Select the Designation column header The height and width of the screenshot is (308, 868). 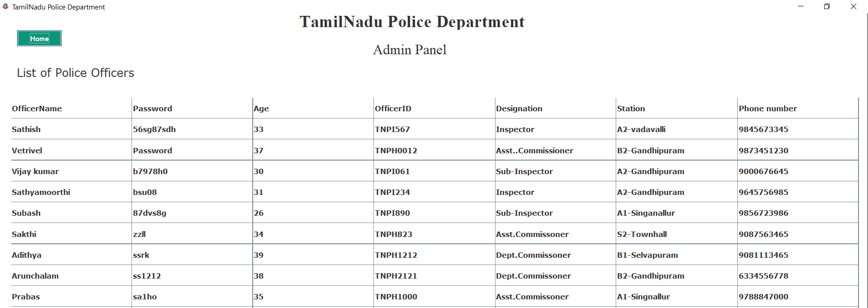point(519,109)
